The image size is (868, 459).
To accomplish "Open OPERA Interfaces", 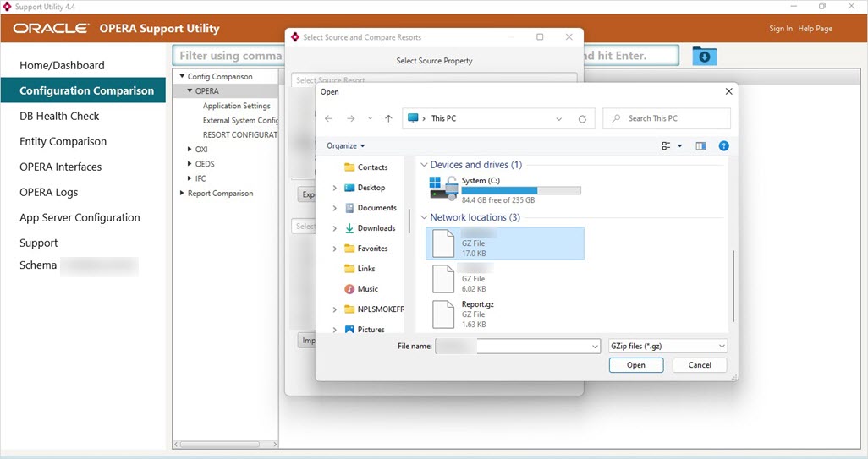I will pyautogui.click(x=60, y=167).
